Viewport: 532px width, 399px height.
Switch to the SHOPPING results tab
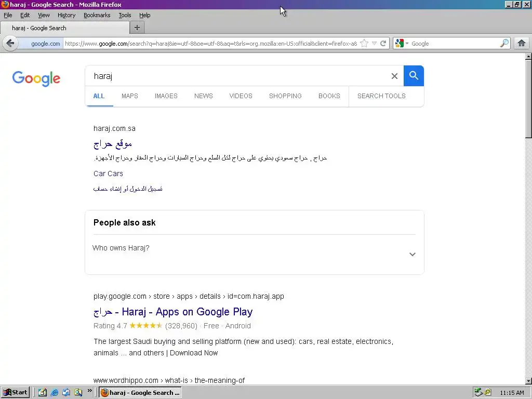285,96
